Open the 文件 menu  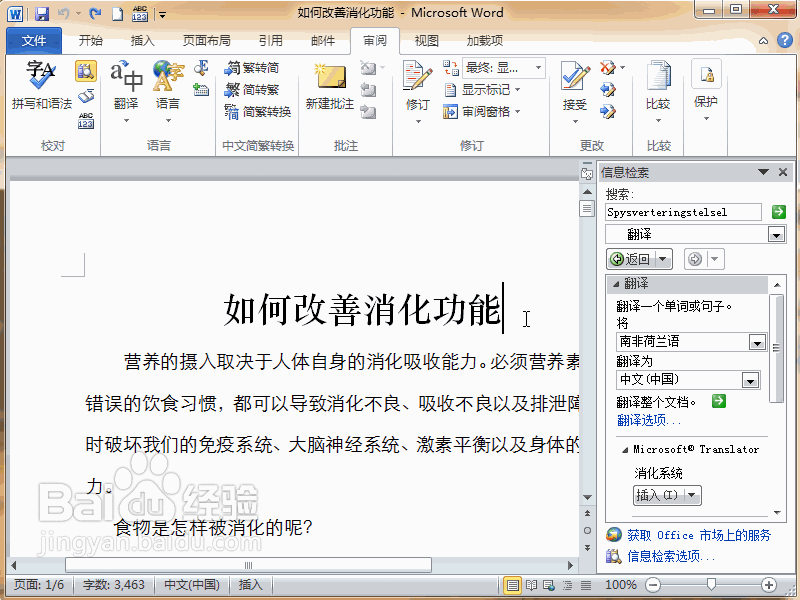pos(33,41)
